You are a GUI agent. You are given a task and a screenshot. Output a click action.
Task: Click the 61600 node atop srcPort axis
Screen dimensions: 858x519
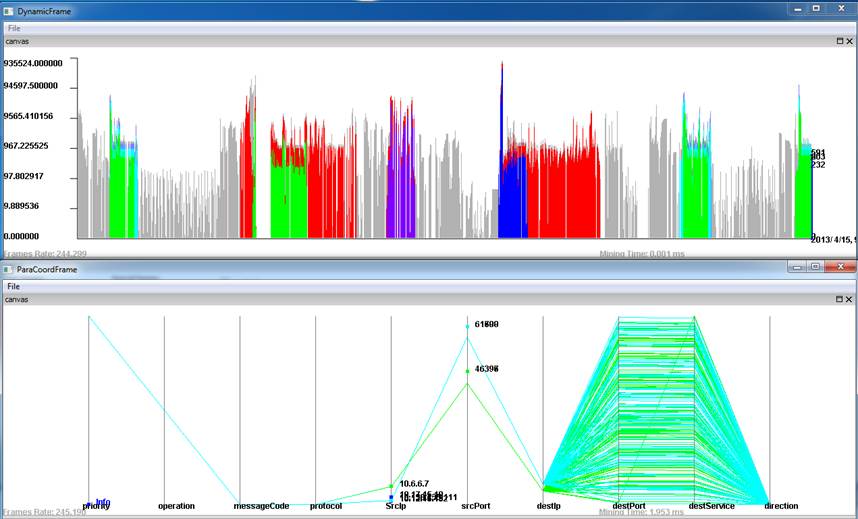pos(467,326)
